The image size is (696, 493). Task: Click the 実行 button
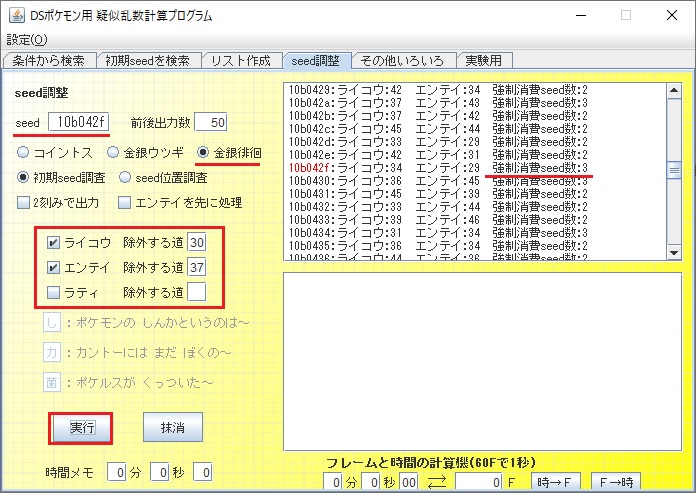coord(82,427)
